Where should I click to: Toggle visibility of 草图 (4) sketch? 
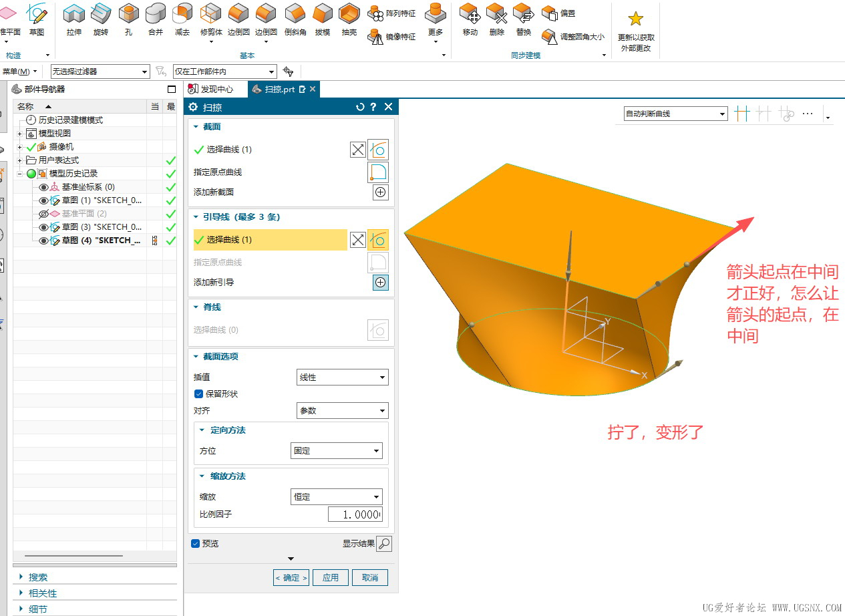point(44,241)
